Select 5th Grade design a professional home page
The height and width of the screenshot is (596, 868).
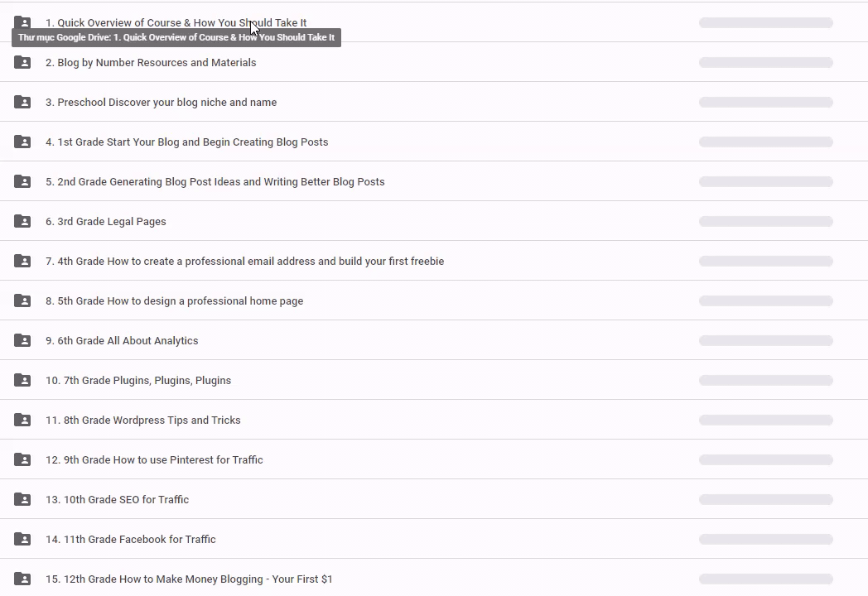174,300
